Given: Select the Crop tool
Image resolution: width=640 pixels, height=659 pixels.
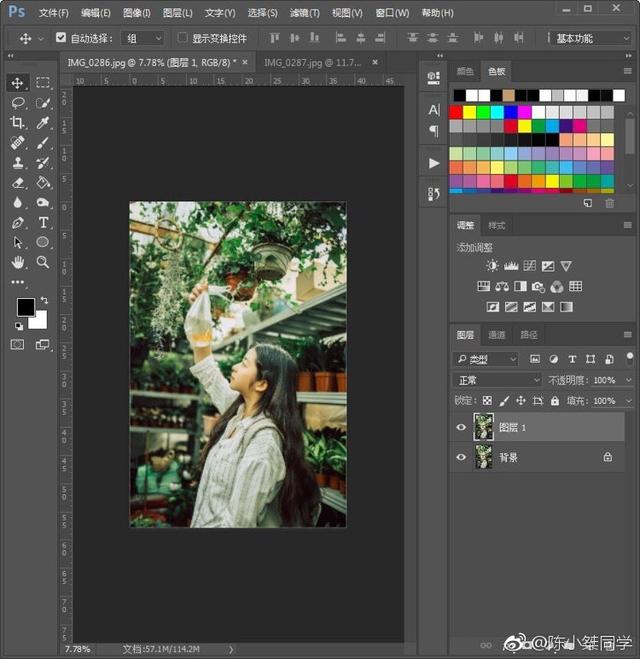Looking at the screenshot, I should pyautogui.click(x=18, y=122).
